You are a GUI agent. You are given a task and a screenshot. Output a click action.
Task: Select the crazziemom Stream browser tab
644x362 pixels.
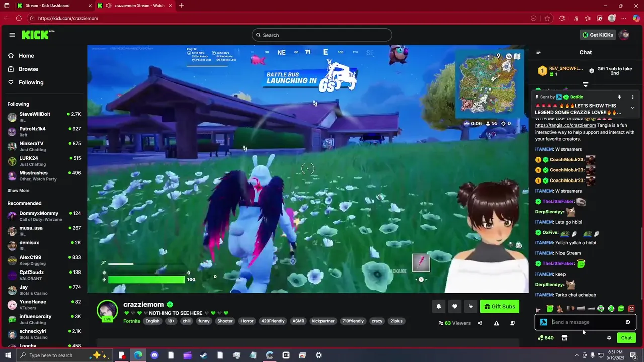point(134,6)
